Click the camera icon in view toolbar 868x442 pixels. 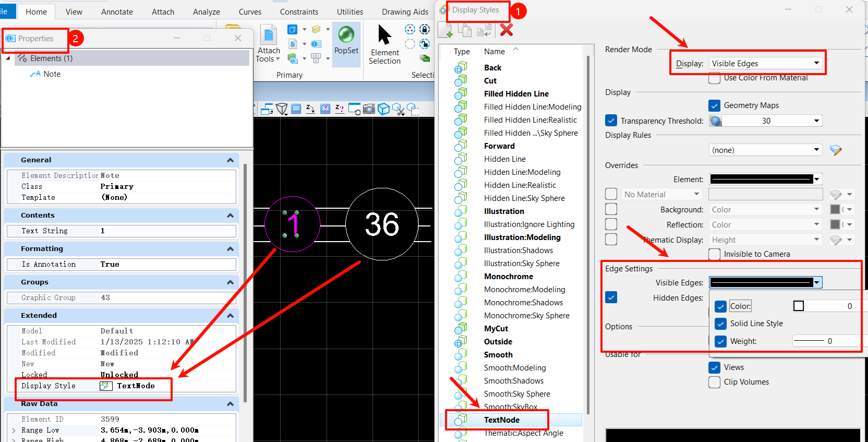369,109
